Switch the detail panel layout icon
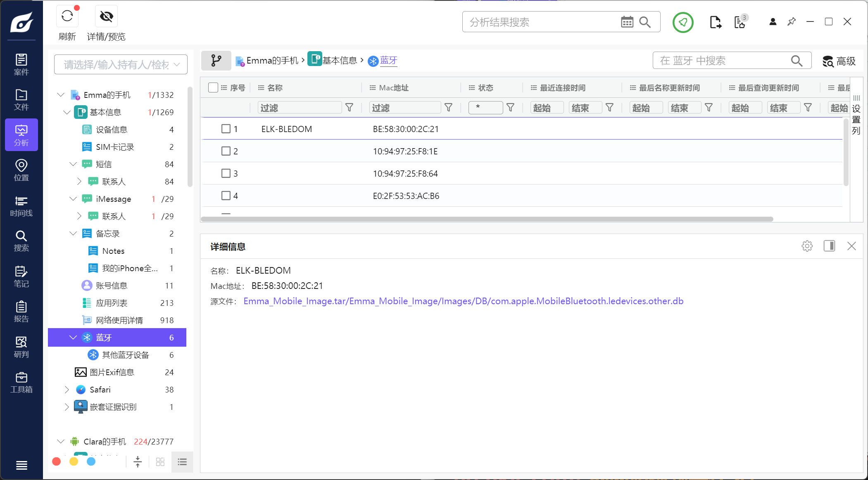 (829, 246)
